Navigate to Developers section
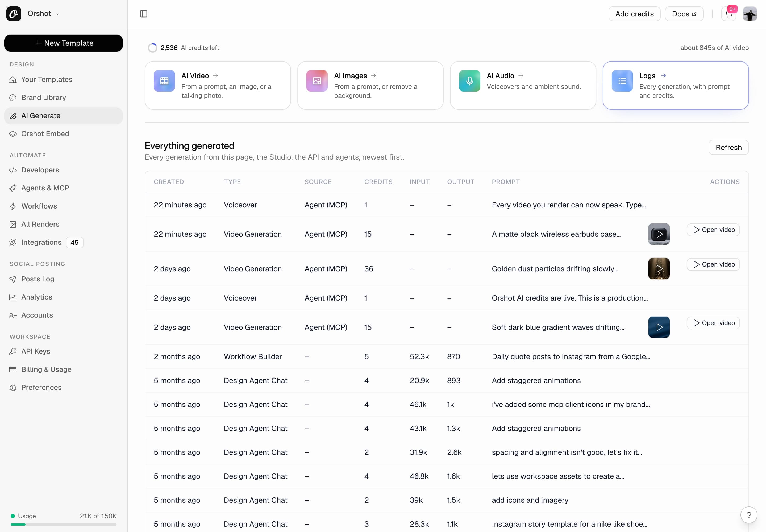Screen dimensions: 766x532 (63, 170)
